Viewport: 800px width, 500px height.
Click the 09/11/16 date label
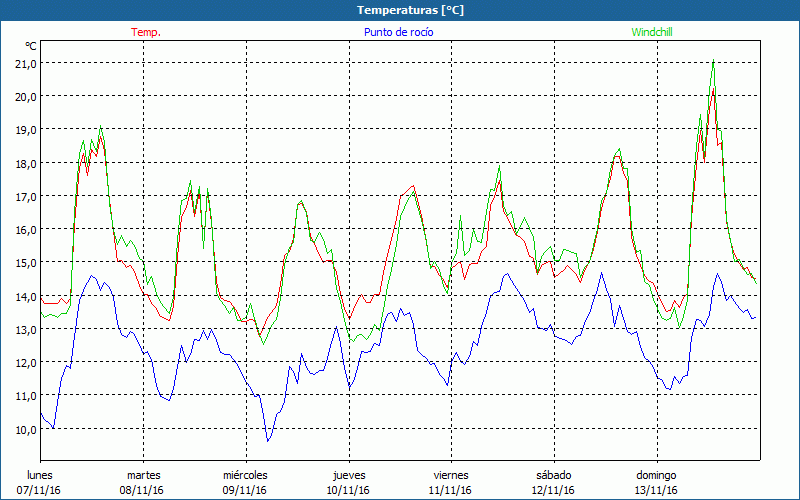tap(245, 490)
